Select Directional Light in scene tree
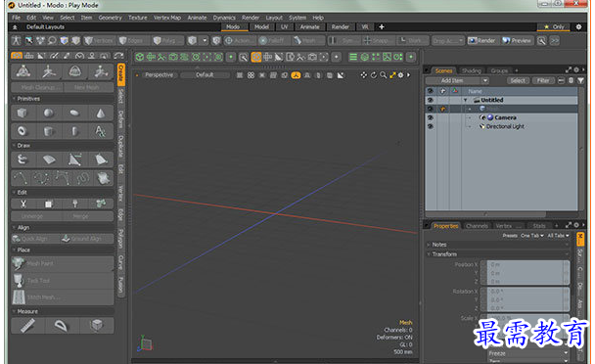This screenshot has height=364, width=595. [x=505, y=126]
